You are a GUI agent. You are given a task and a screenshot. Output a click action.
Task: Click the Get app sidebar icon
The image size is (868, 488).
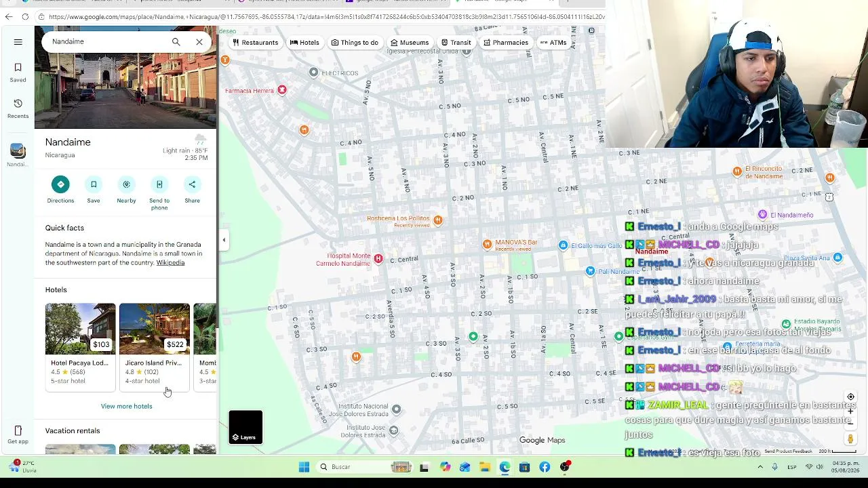coord(18,434)
